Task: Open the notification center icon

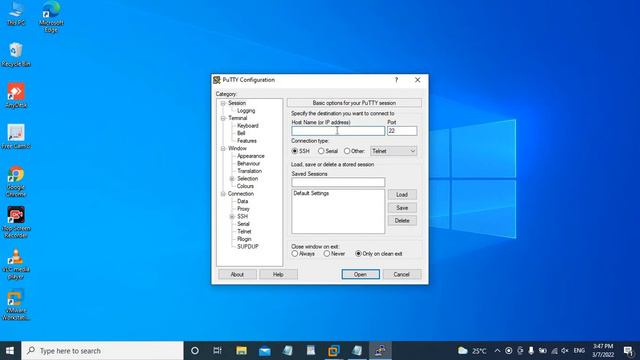Action: [629, 351]
